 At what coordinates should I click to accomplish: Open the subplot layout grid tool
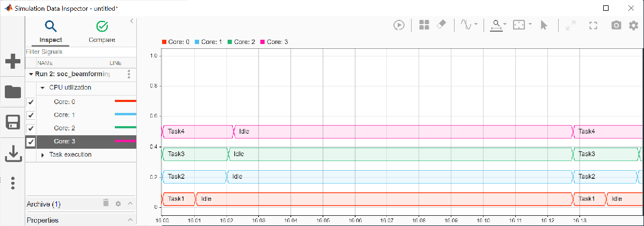click(424, 25)
